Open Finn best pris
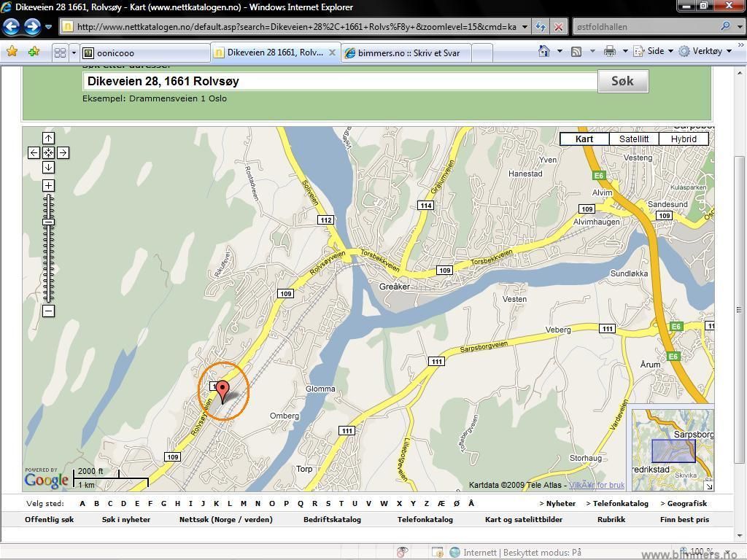The width and height of the screenshot is (747, 560). 684,519
